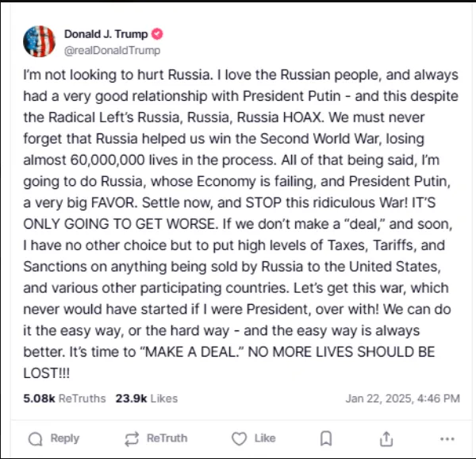Like the post with the heart icon
This screenshot has width=476, height=459.
pos(239,438)
